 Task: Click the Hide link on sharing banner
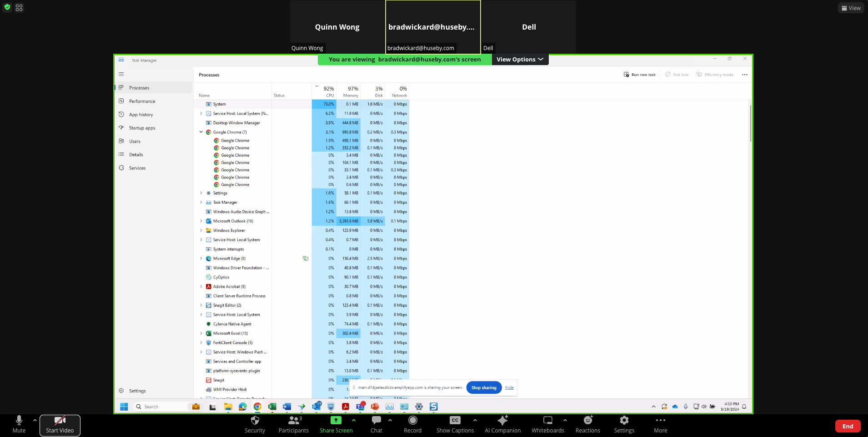click(509, 387)
